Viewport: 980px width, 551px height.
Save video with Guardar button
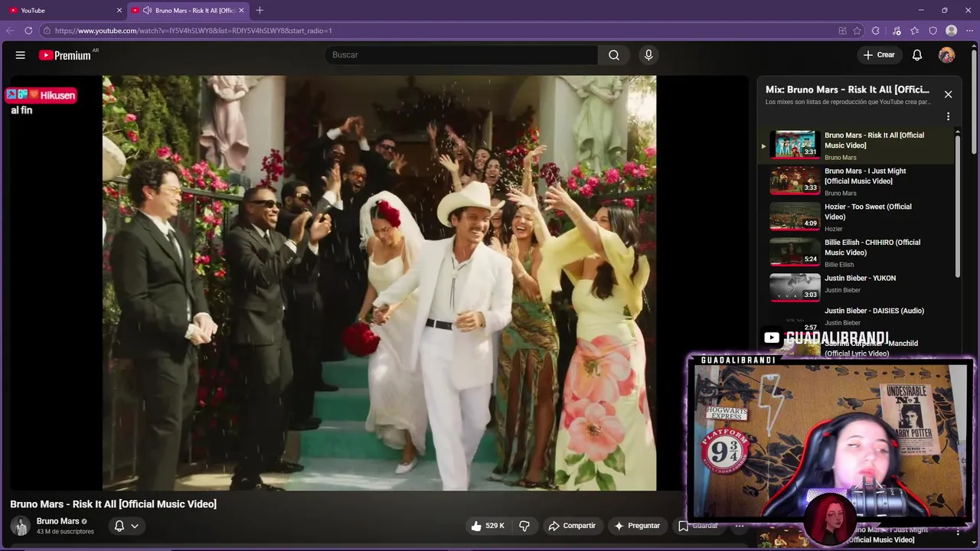(x=697, y=526)
